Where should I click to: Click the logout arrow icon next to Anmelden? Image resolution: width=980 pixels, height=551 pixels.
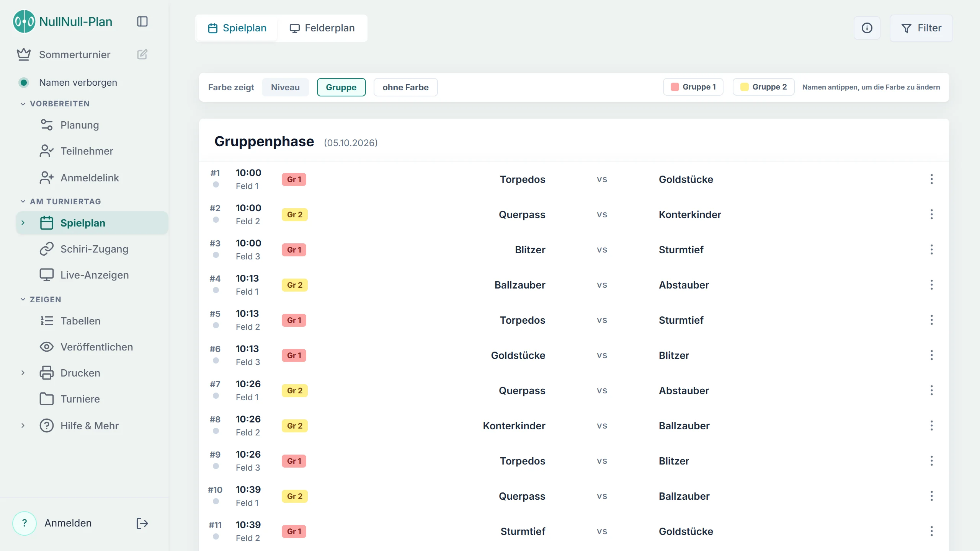click(142, 523)
